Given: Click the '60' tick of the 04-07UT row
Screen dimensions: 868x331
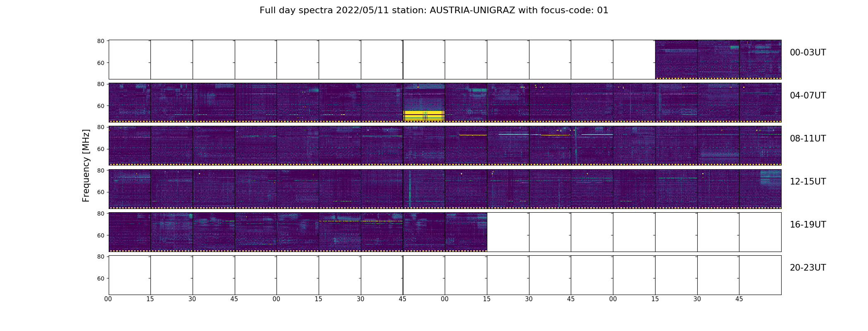Looking at the screenshot, I should (x=100, y=106).
